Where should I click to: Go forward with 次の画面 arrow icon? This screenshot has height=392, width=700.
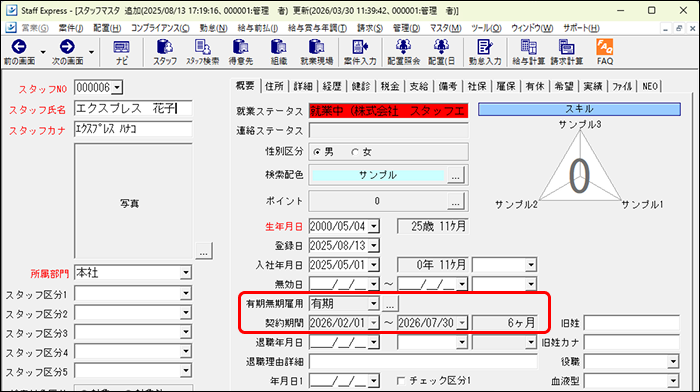tap(67, 47)
